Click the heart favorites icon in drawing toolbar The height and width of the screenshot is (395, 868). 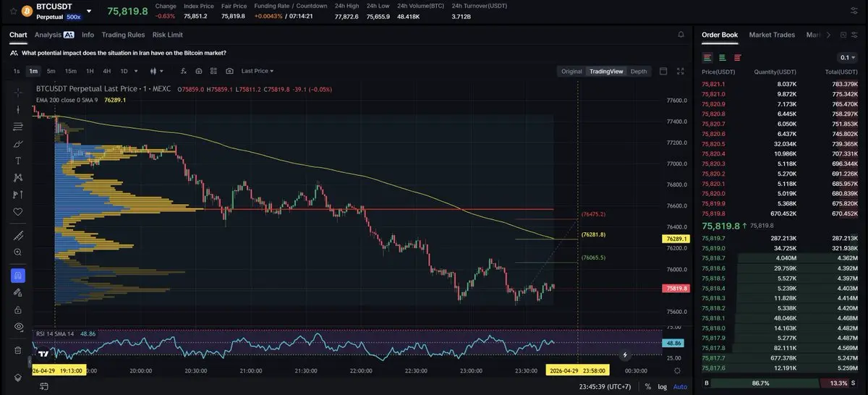pyautogui.click(x=18, y=212)
